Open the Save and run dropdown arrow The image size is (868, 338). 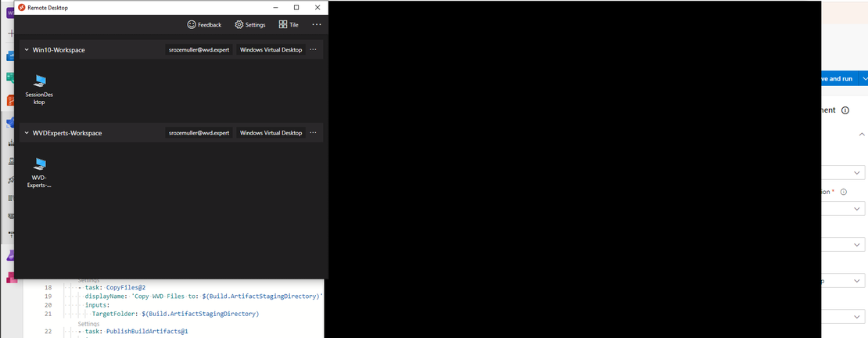(x=863, y=78)
